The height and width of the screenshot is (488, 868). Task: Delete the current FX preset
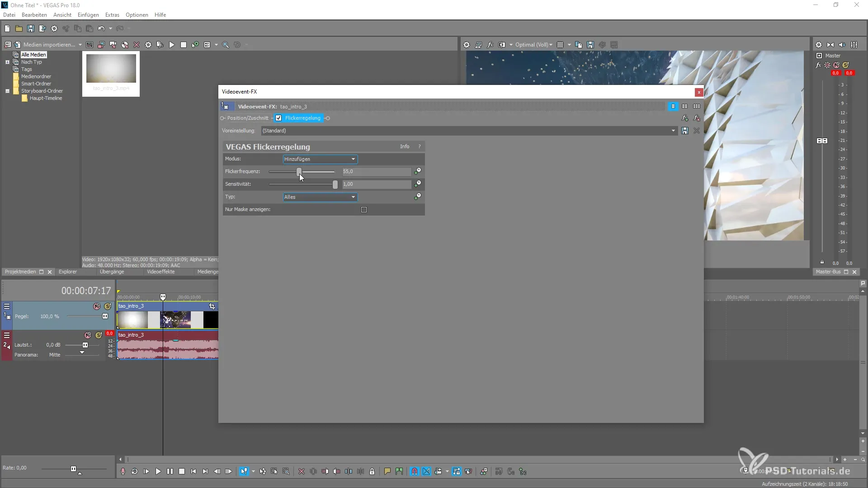click(697, 131)
